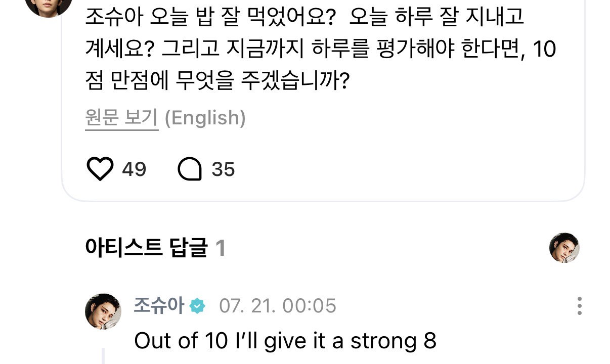
Task: Select the post line ending 주겠습니까?
Action: pos(218,81)
